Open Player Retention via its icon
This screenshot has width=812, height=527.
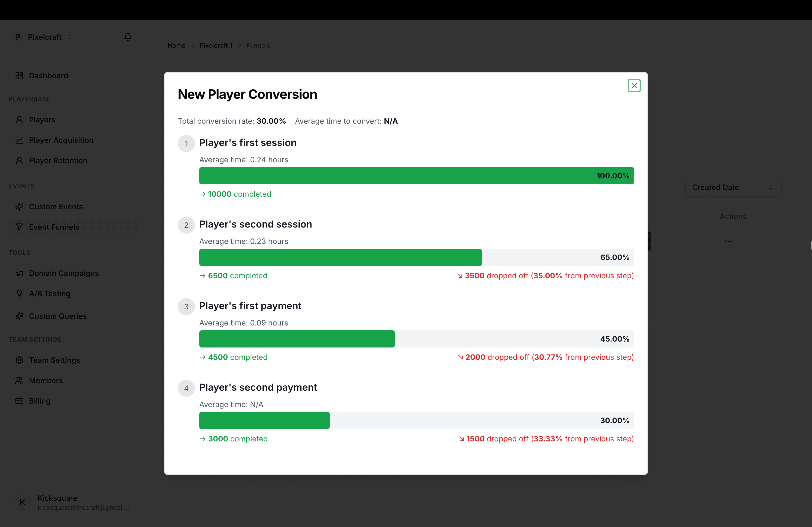[x=19, y=160]
